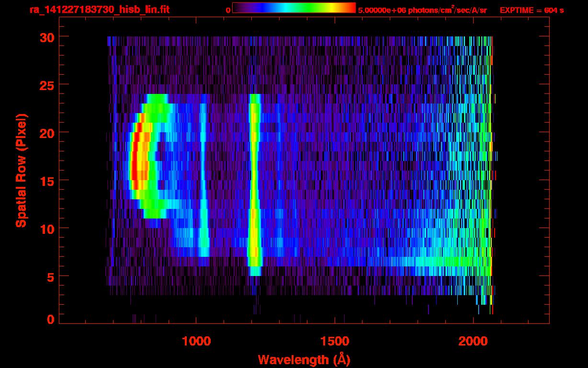Screen dimensions: 588x368
Task: Click the x-axis tick label 1500
Action: pyautogui.click(x=335, y=341)
